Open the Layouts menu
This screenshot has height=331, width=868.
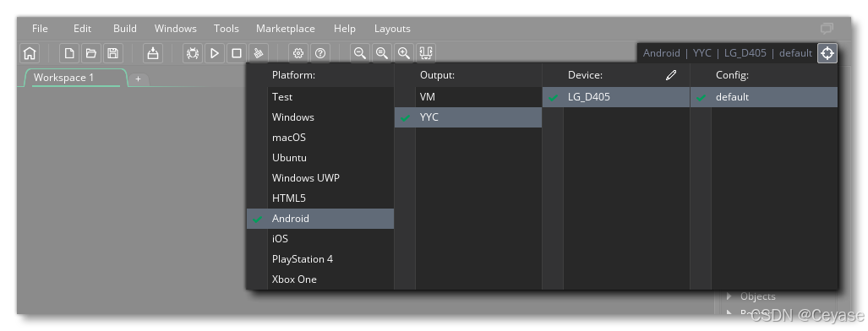coord(392,28)
